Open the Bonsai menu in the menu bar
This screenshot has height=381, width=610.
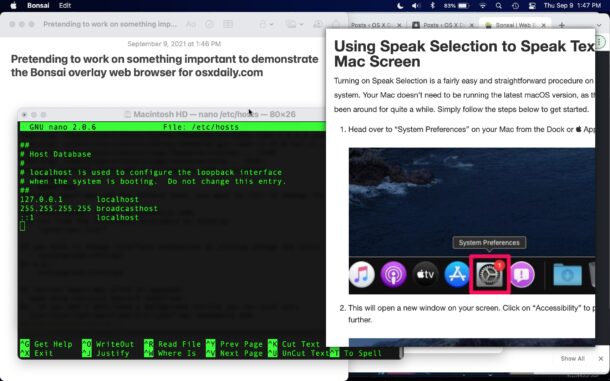coord(38,5)
